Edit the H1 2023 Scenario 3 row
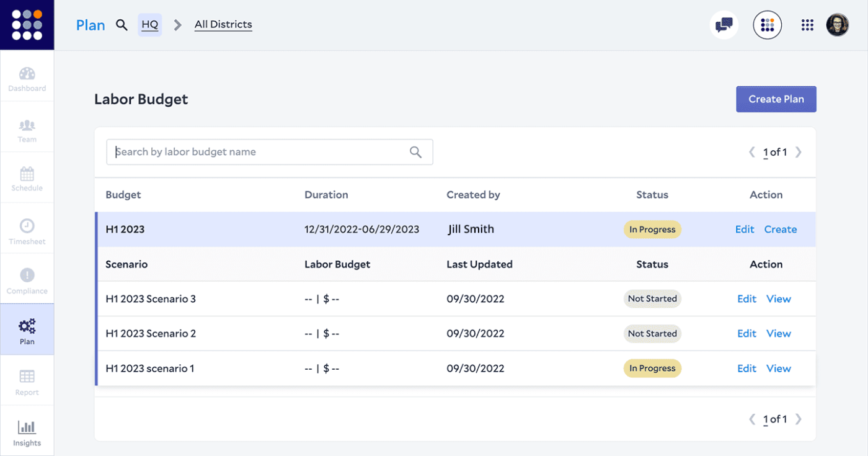This screenshot has width=868, height=456. [746, 298]
